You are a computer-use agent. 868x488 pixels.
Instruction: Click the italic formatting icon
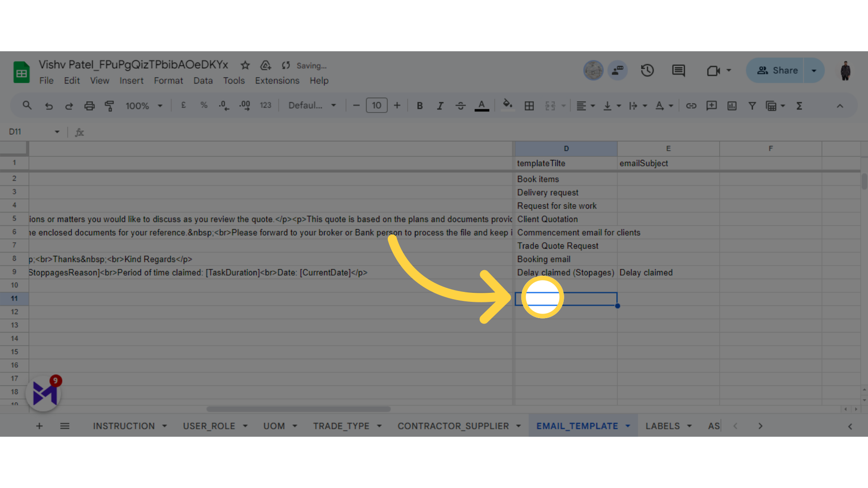pos(440,105)
